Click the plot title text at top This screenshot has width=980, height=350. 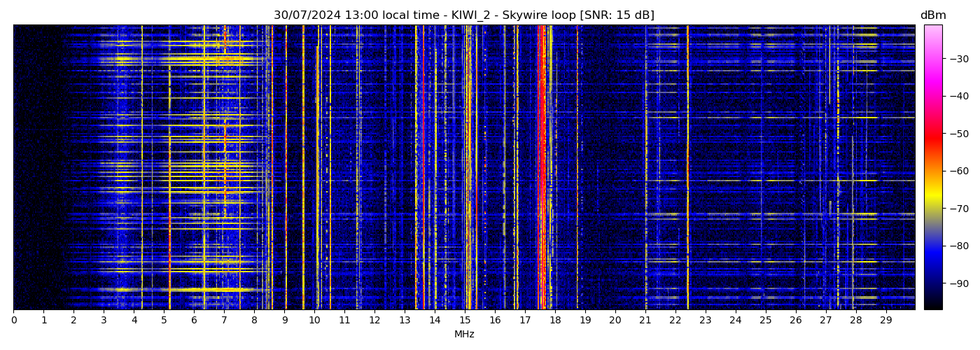point(463,15)
